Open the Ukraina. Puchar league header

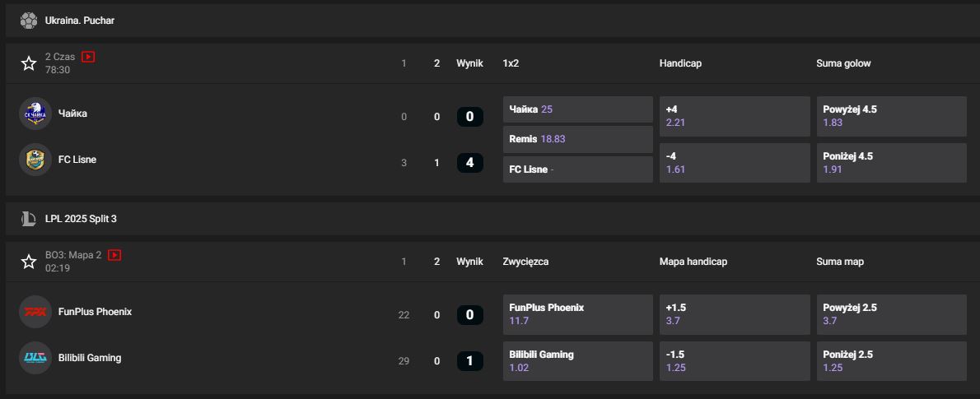(x=492, y=21)
